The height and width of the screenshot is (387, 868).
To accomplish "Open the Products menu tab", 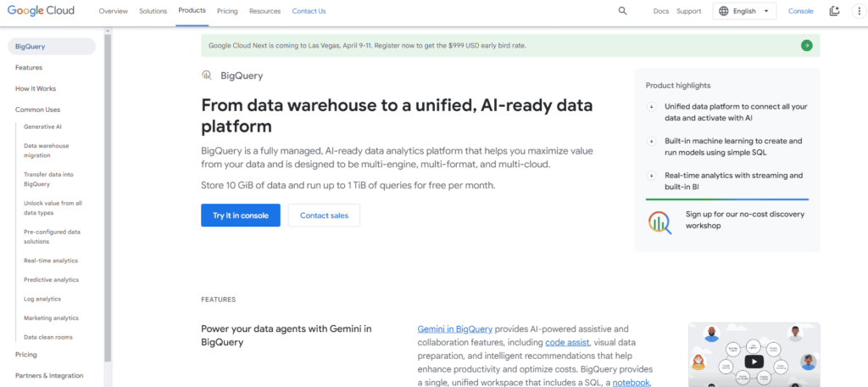I will (x=192, y=10).
